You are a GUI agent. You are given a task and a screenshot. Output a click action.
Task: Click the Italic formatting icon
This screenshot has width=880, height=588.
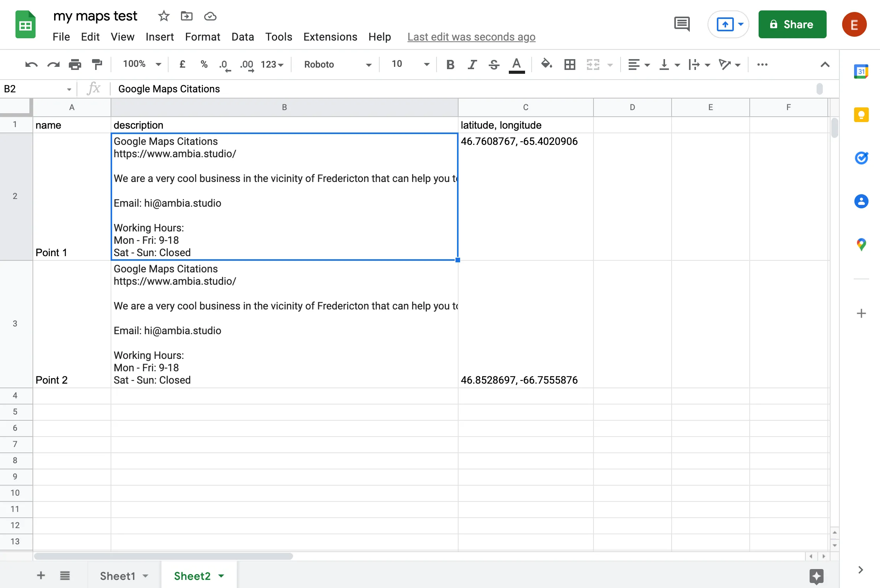tap(472, 64)
